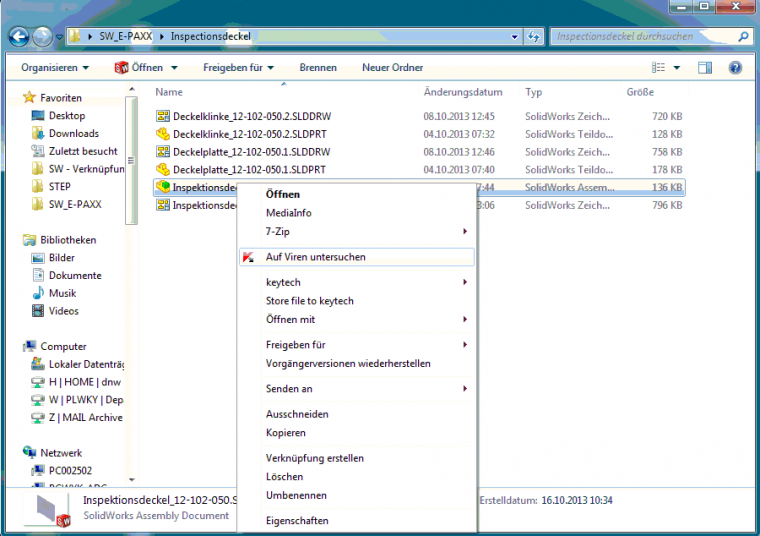Click the change view icon

tap(658, 67)
